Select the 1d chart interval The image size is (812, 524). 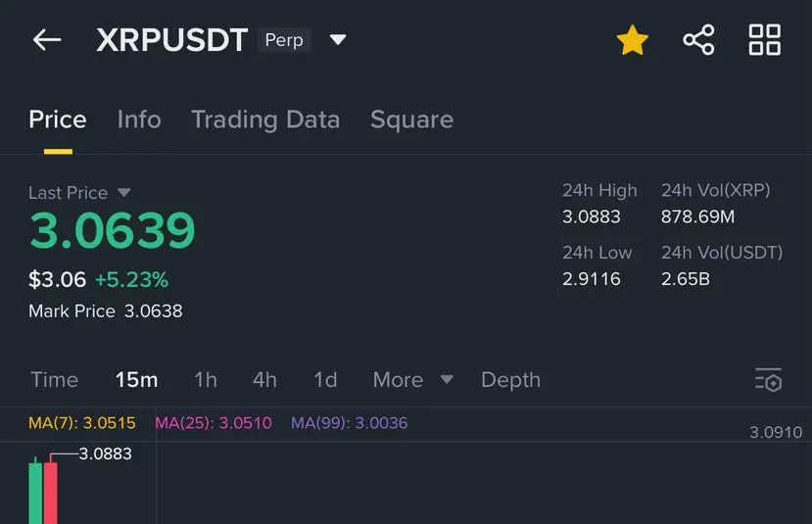point(325,380)
